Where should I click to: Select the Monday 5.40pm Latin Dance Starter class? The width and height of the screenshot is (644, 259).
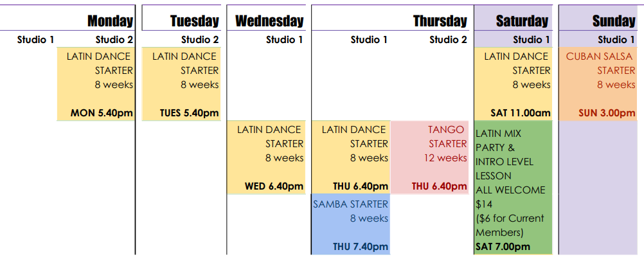click(x=96, y=84)
